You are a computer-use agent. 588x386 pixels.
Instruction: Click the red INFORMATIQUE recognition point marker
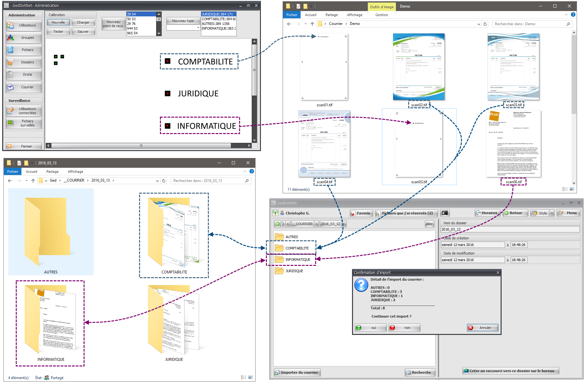point(168,126)
